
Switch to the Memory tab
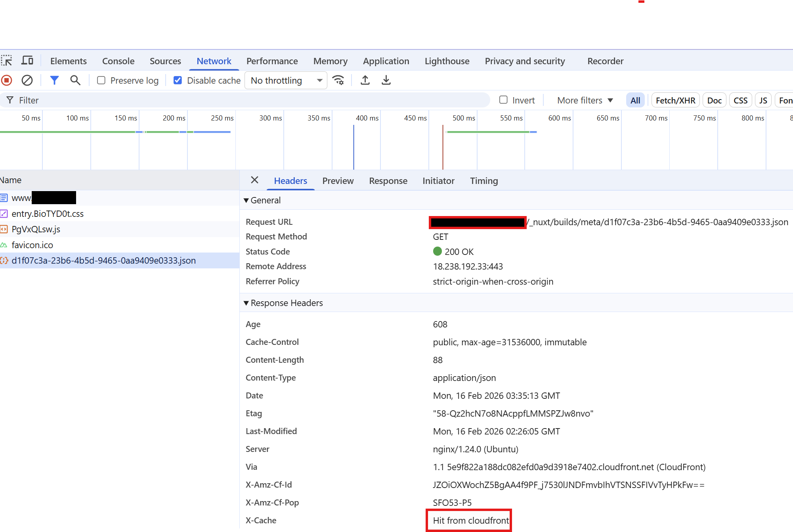tap(330, 61)
